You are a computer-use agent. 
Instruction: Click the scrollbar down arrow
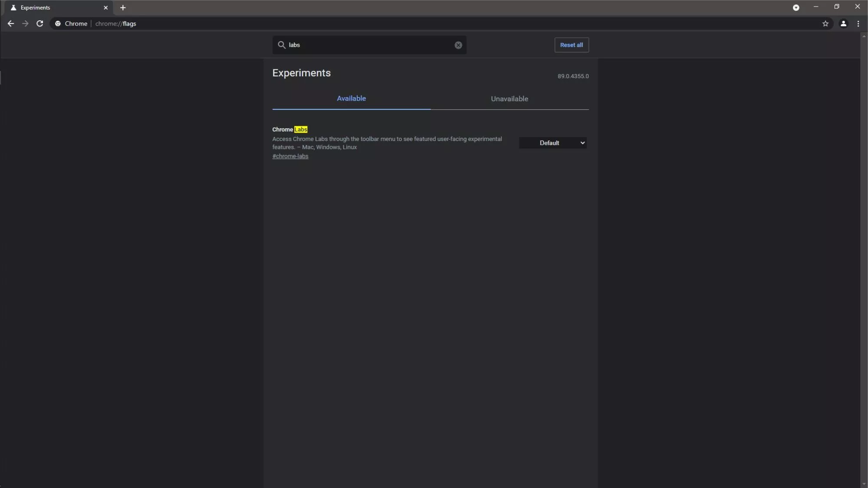(x=864, y=484)
